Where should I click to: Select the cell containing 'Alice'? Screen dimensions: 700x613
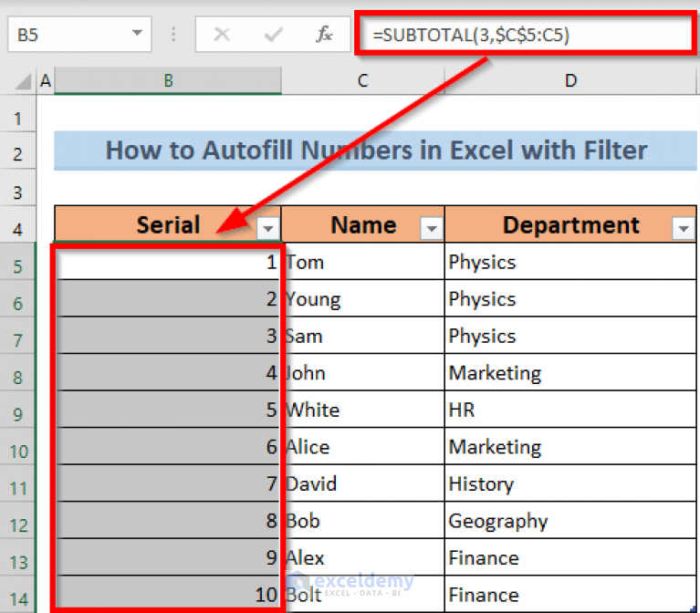[363, 447]
